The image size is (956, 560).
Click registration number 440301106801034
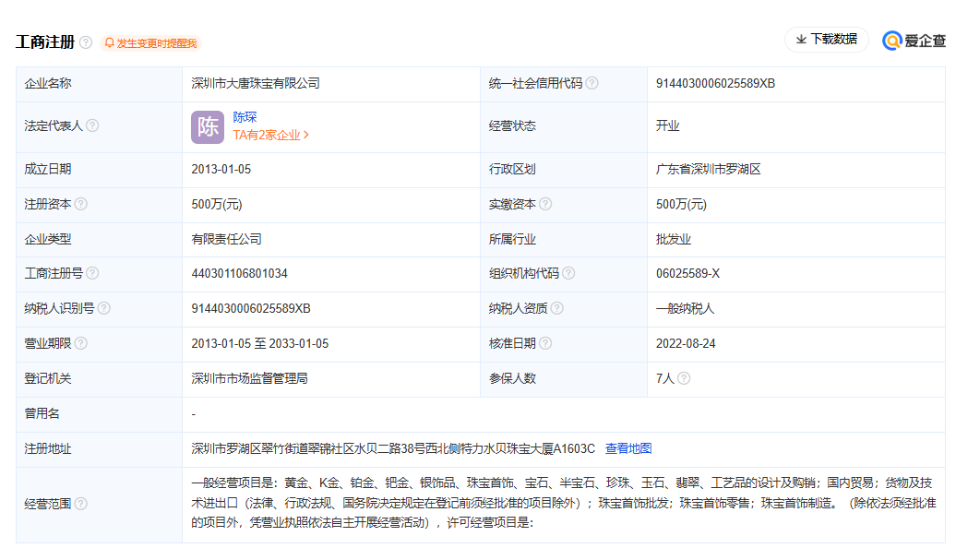pos(239,274)
